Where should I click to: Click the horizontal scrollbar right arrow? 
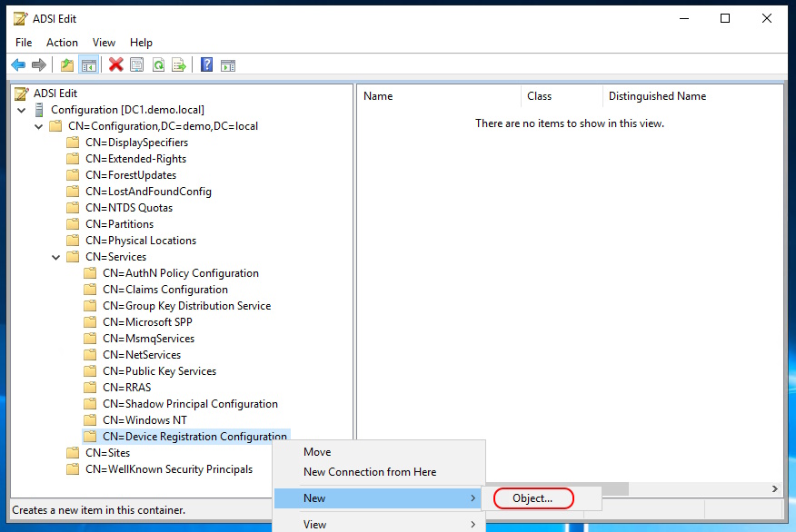tap(775, 489)
